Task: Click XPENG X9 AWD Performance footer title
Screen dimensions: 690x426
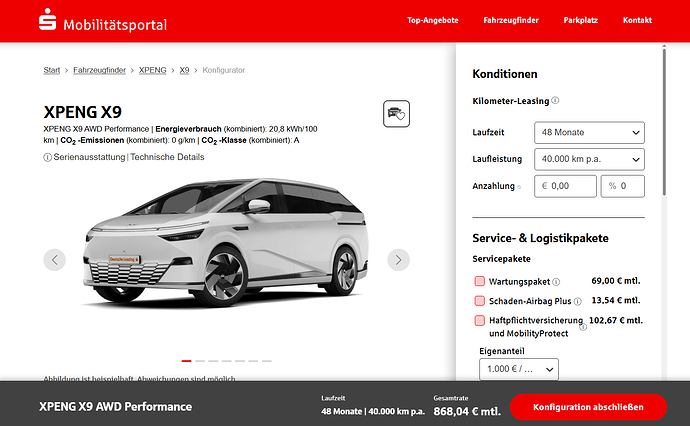Action: coord(115,407)
